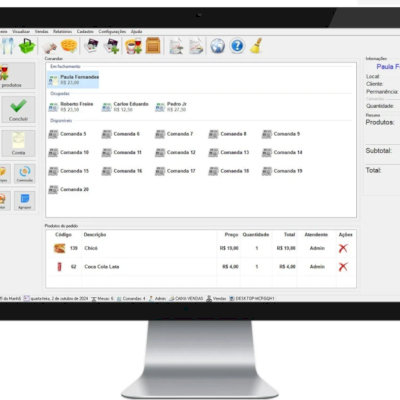Click the blue question mark help icon
The width and height of the screenshot is (400, 400).
[x=237, y=46]
